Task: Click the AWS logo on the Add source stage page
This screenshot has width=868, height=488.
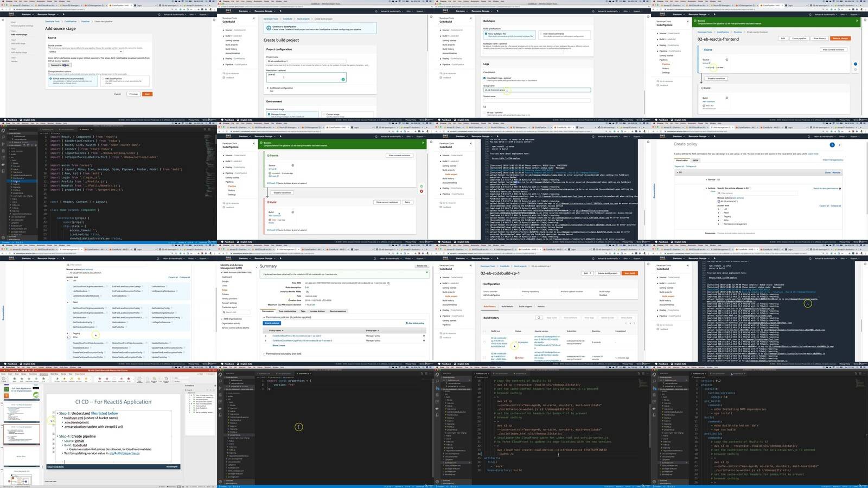Action: coord(11,14)
